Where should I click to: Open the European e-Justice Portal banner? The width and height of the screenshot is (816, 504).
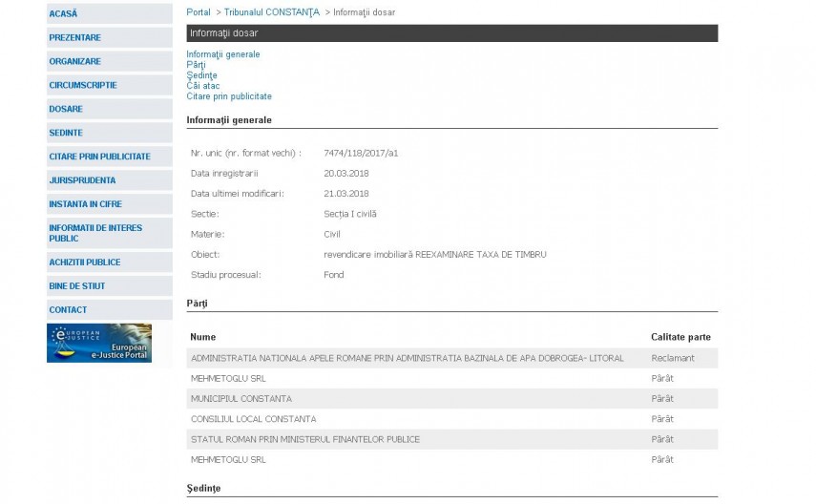[98, 343]
